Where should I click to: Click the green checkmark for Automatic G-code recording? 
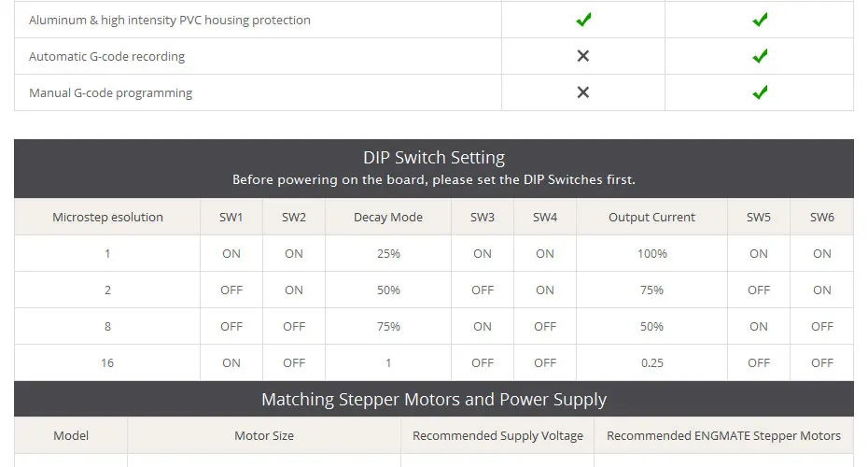tap(760, 56)
